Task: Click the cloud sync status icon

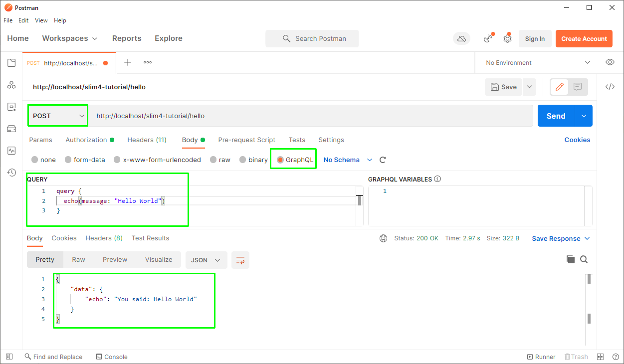Action: [462, 39]
